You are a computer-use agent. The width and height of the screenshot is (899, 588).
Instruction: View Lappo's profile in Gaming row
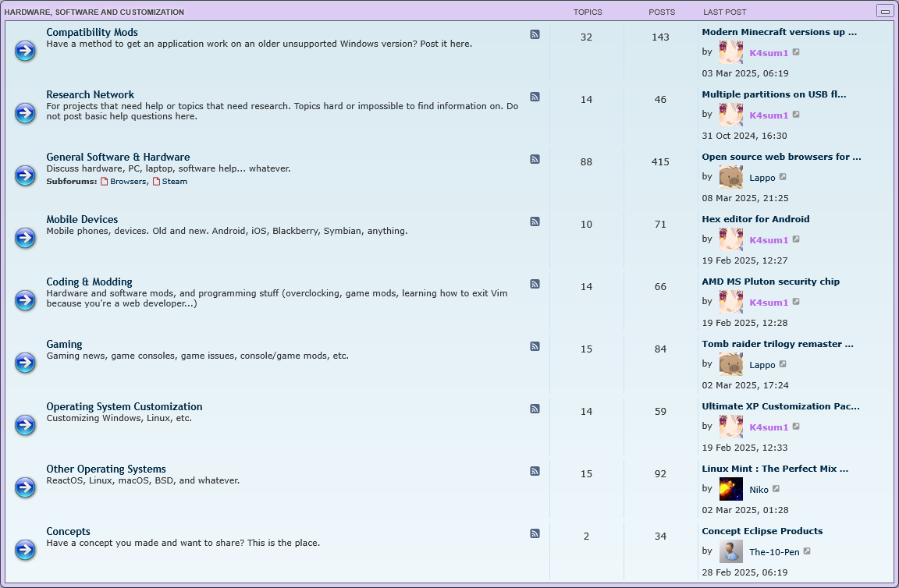pos(762,365)
